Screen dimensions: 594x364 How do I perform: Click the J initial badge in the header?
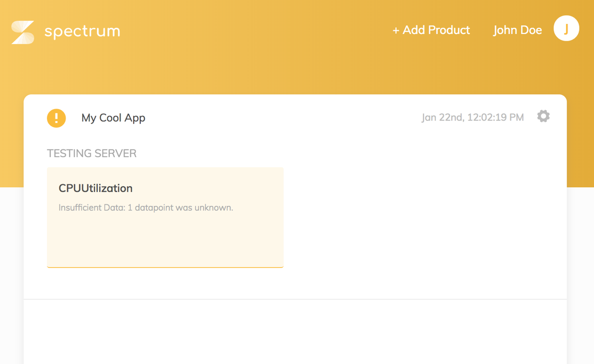[566, 28]
